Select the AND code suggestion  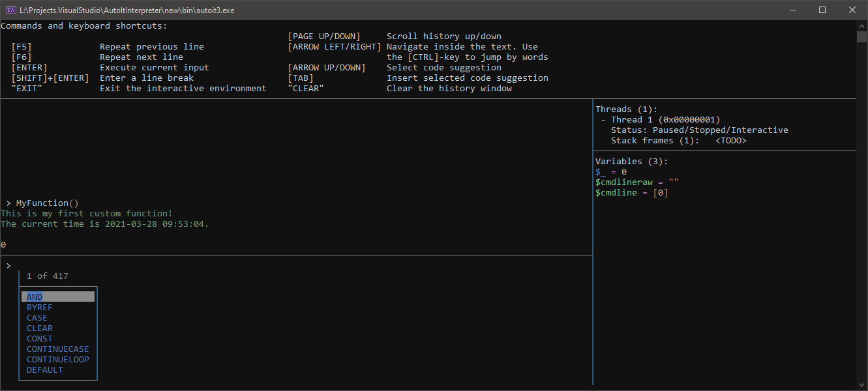(x=35, y=297)
